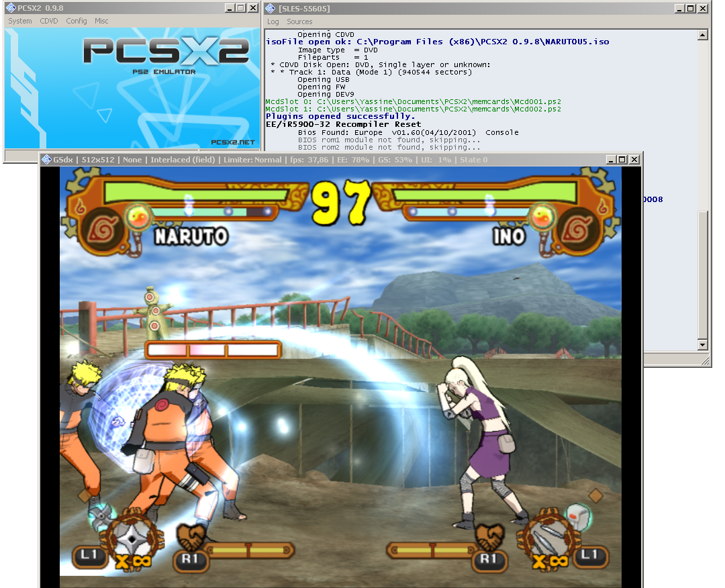Click the SLES-55605 console window icon
Screen dimensions: 725x588
point(270,8)
